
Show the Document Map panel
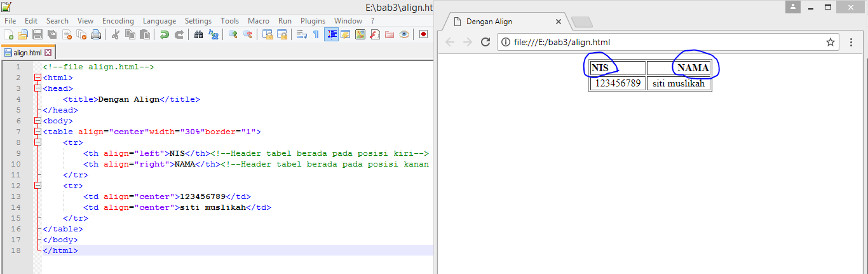(x=360, y=34)
